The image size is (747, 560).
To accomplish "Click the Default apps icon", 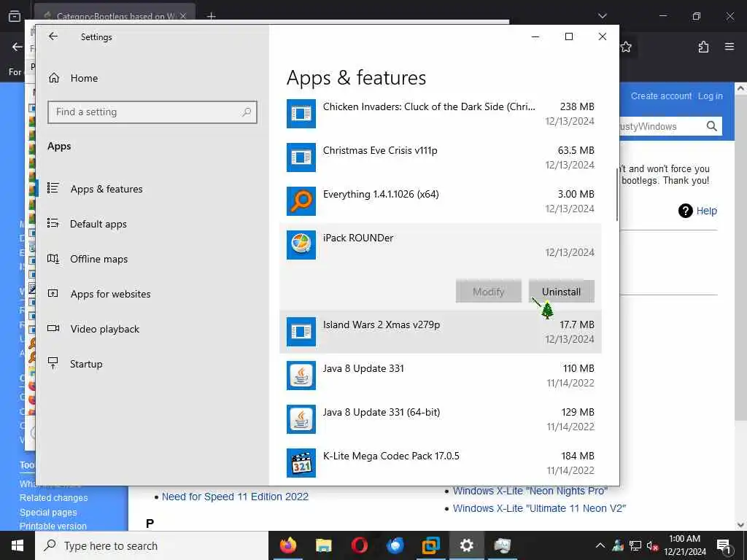I will 53,223.
